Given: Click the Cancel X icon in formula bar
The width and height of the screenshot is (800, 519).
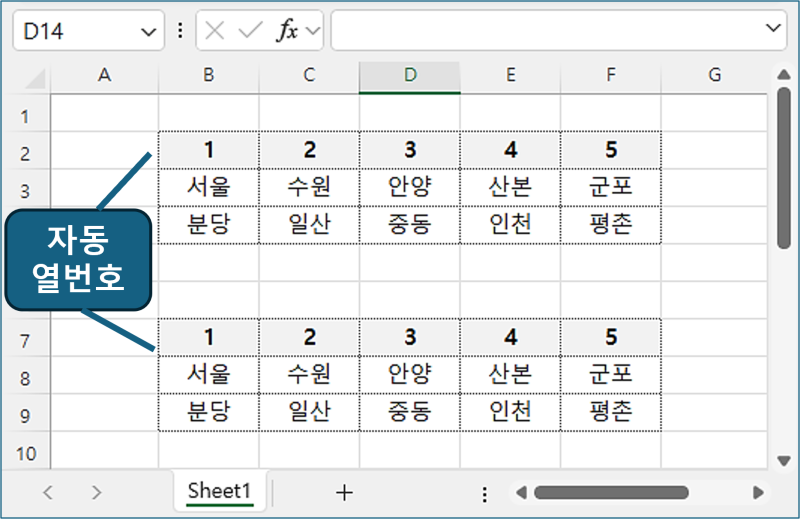Looking at the screenshot, I should 214,31.
